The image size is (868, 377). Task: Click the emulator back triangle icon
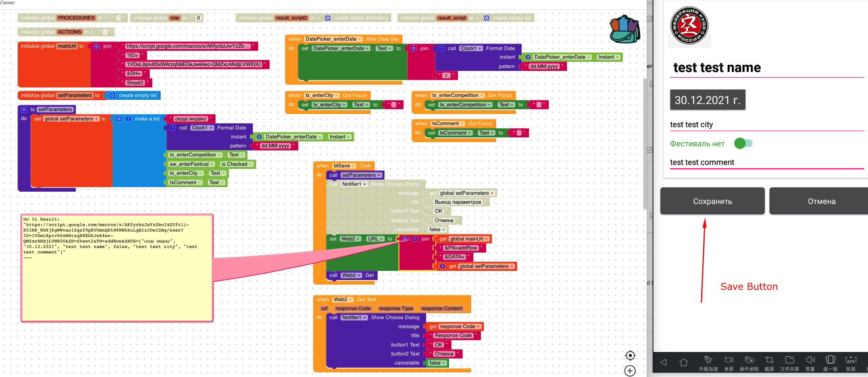tap(663, 362)
